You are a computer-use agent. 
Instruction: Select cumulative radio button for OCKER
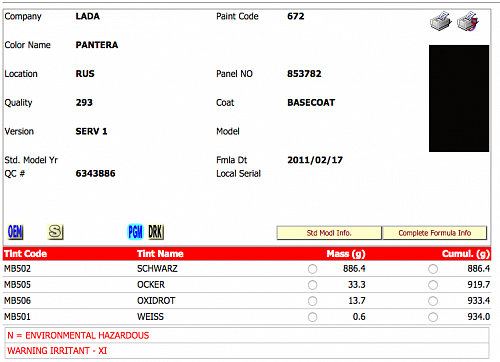pos(433,285)
